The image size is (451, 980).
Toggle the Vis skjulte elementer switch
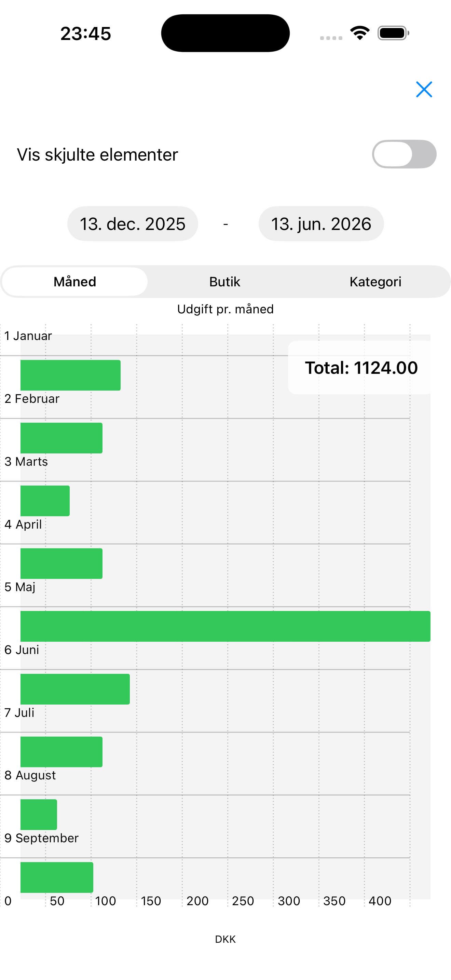(404, 154)
